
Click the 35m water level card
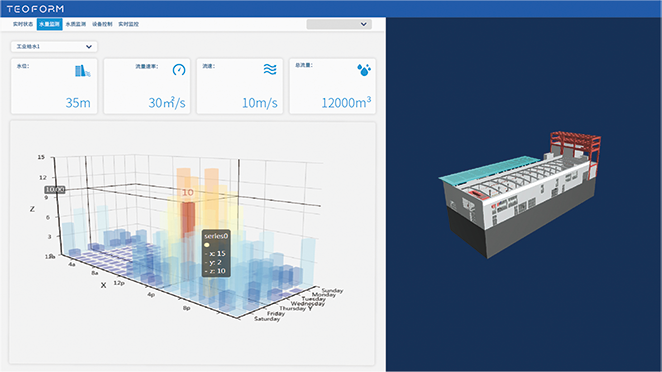(x=54, y=86)
